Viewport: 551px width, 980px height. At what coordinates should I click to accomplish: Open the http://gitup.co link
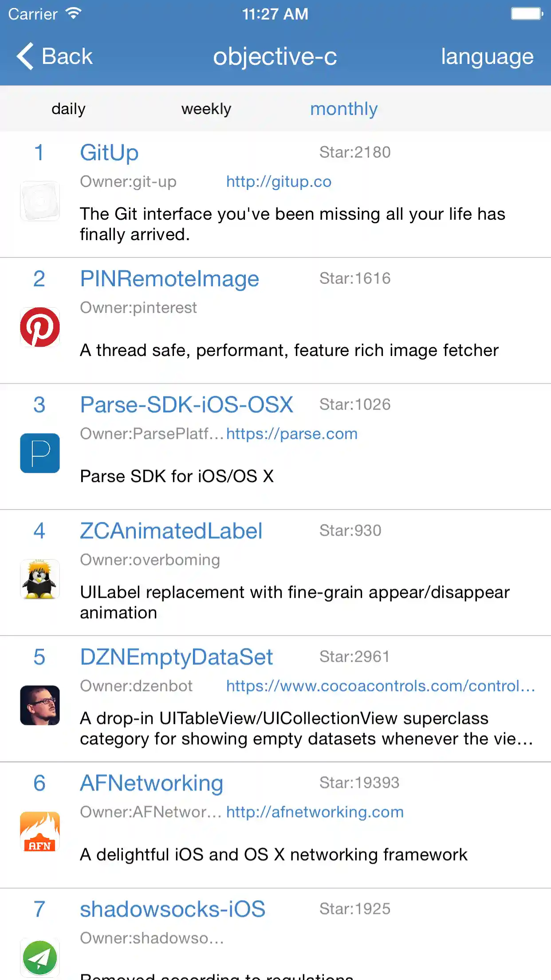(x=279, y=182)
